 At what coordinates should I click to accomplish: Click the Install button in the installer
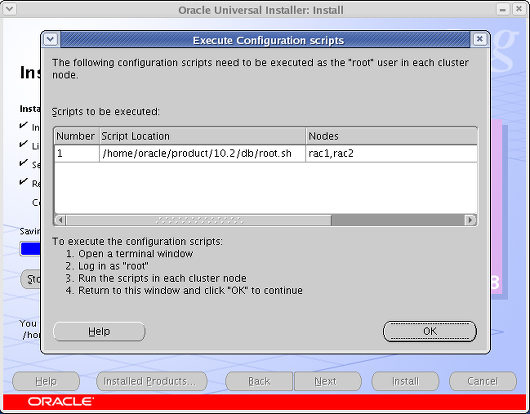(x=405, y=381)
